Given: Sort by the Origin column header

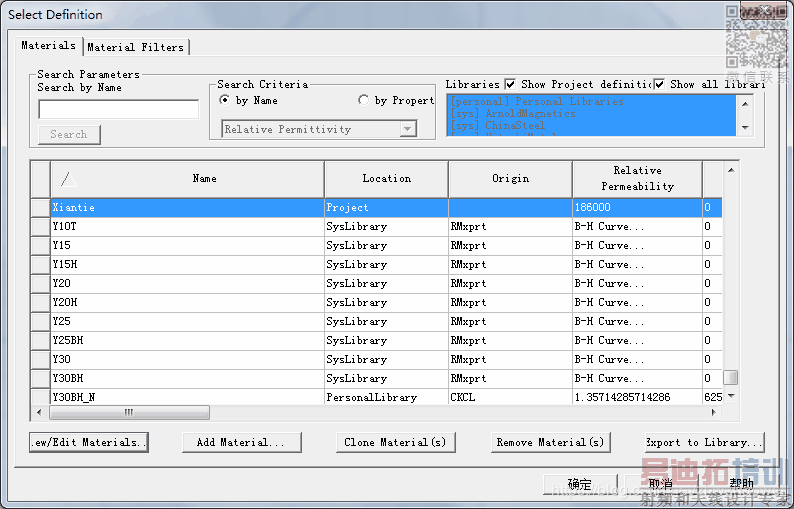Looking at the screenshot, I should (x=510, y=179).
